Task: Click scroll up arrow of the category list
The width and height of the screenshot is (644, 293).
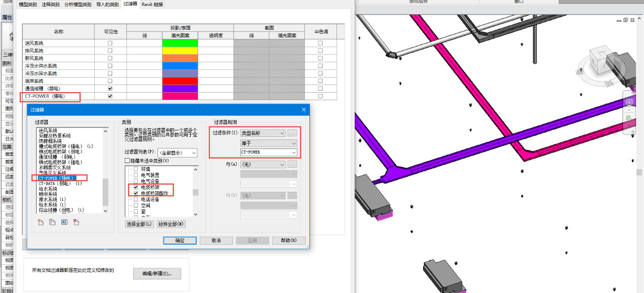Action: tap(196, 169)
